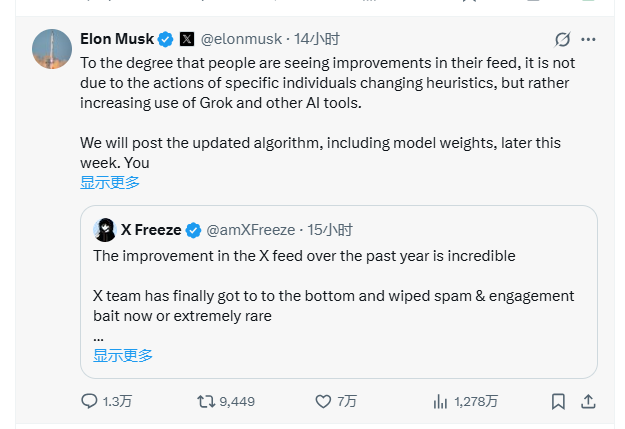Expand quoted X Freeze post 显示更多

pos(123,355)
